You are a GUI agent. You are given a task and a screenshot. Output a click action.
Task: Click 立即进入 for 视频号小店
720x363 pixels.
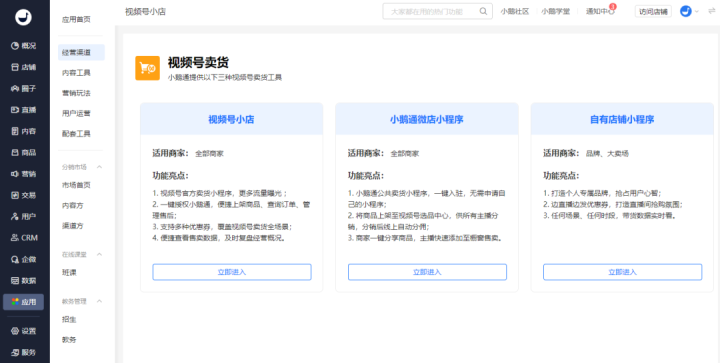[232, 272]
